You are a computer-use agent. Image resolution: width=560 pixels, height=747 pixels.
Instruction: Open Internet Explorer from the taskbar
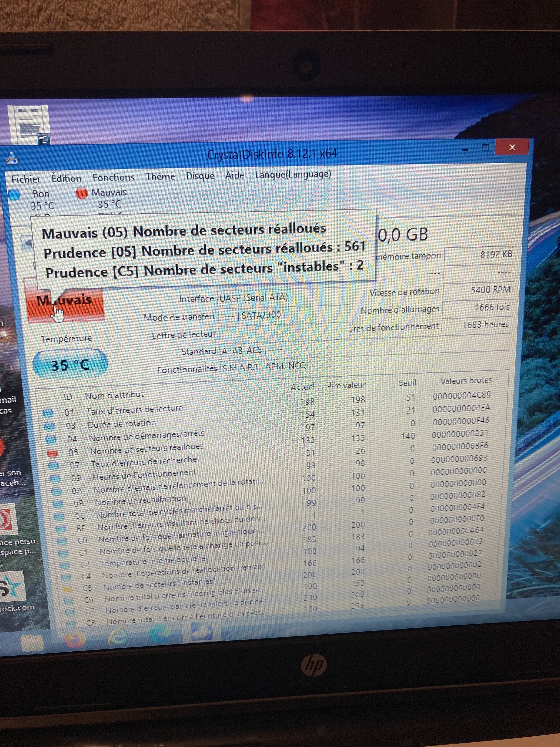pyautogui.click(x=117, y=637)
